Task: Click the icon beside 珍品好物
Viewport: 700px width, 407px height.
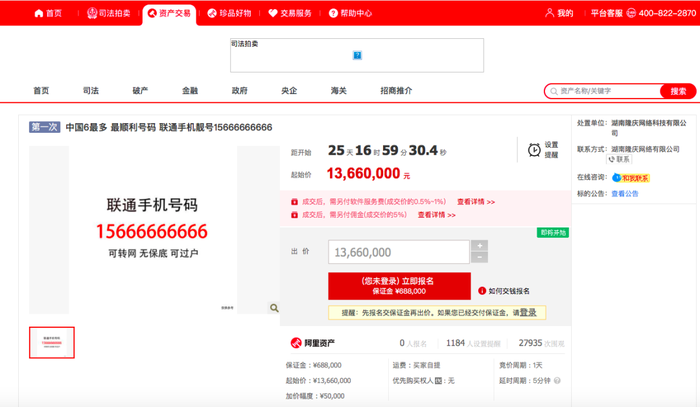Action: click(x=212, y=13)
